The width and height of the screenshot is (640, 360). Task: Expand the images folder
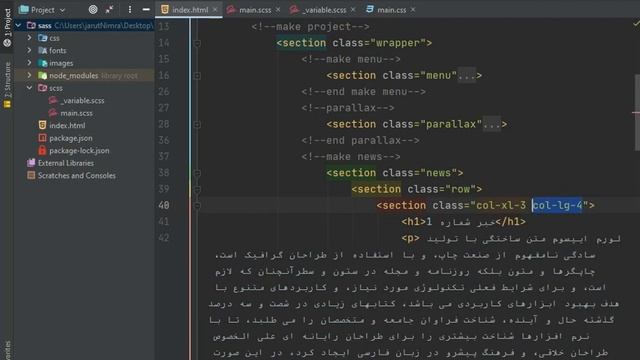pyautogui.click(x=29, y=63)
